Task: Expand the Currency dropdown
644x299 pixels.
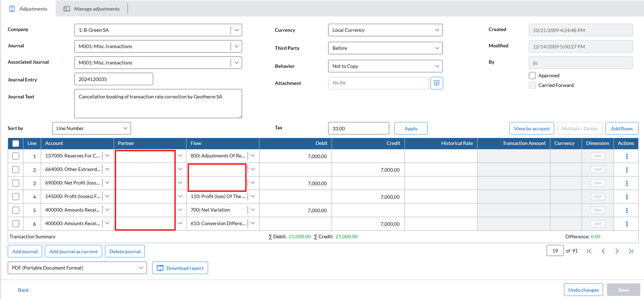Action: [385, 30]
